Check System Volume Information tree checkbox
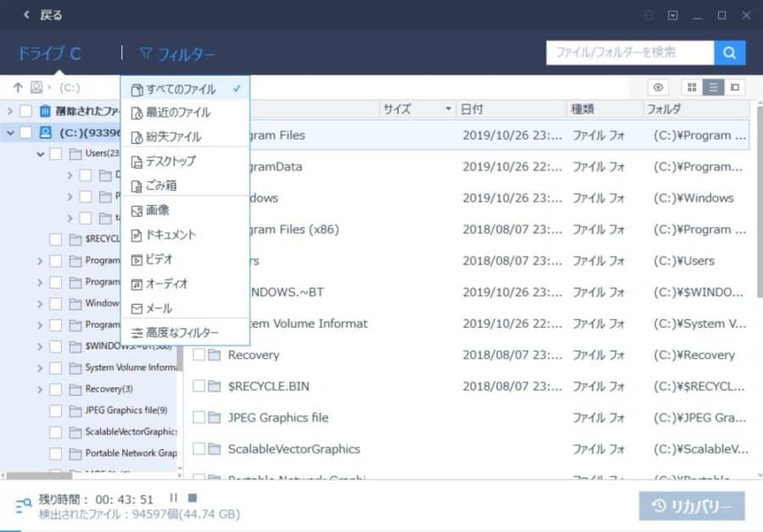 tap(56, 369)
